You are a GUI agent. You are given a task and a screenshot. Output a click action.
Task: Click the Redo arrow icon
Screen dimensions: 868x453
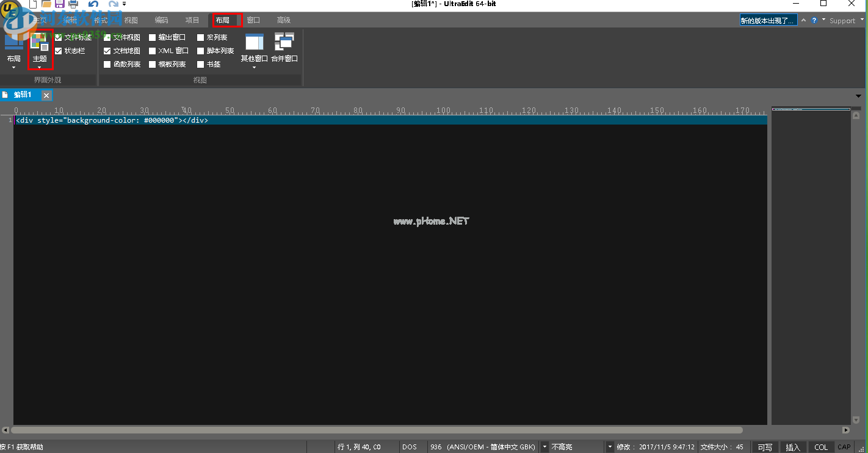pyautogui.click(x=112, y=4)
